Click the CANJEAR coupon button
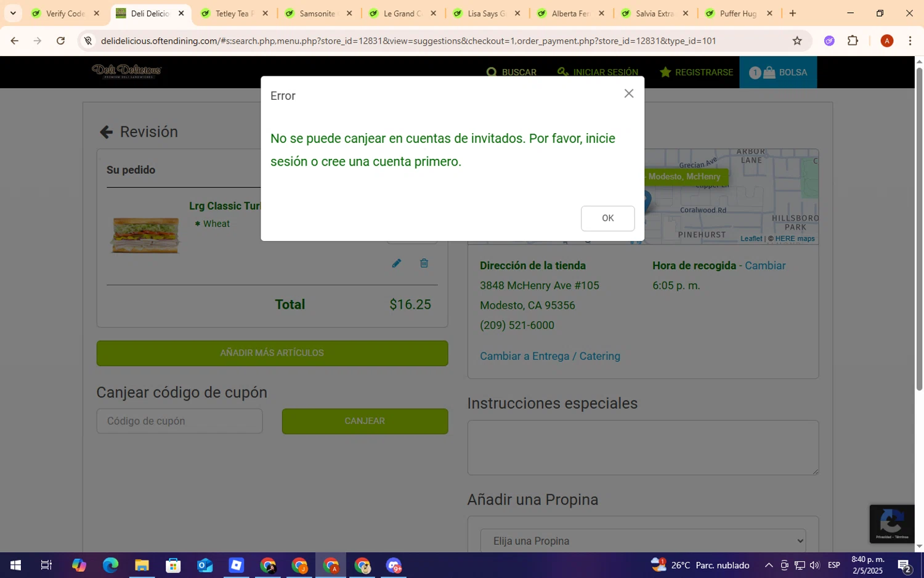The height and width of the screenshot is (578, 924). 365,421
